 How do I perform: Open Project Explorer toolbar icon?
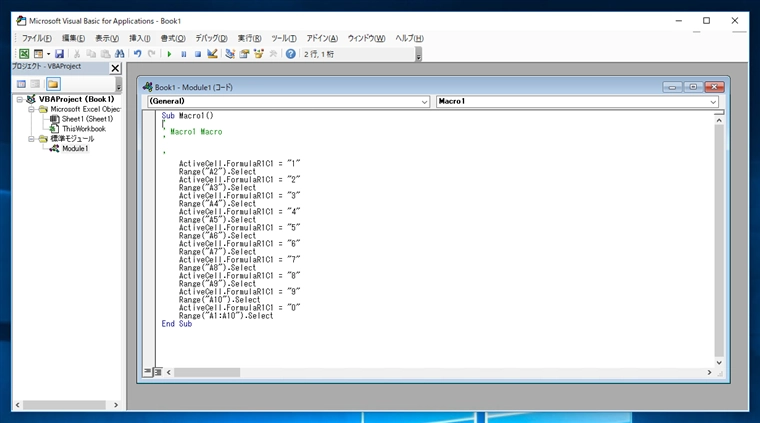(230, 54)
